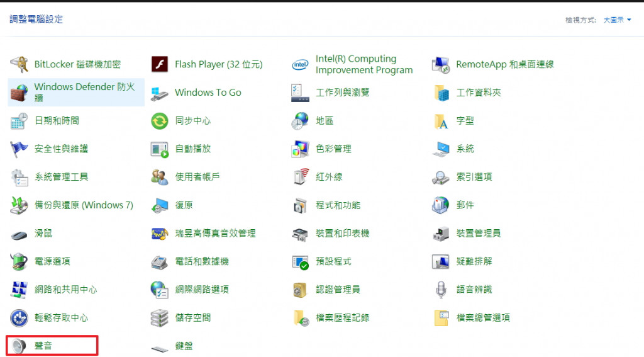Open the 索引選項 icon
The width and height of the screenshot is (644, 357).
(441, 178)
